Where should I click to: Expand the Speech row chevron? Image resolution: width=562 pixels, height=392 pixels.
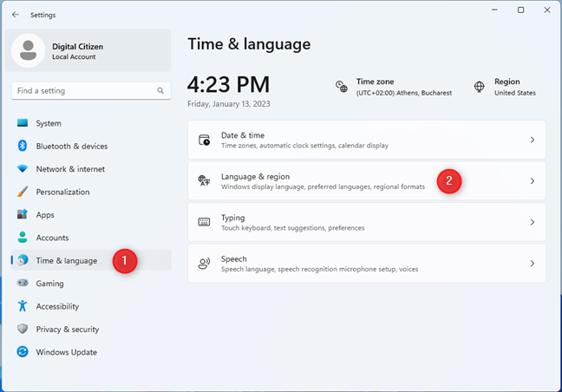point(533,264)
